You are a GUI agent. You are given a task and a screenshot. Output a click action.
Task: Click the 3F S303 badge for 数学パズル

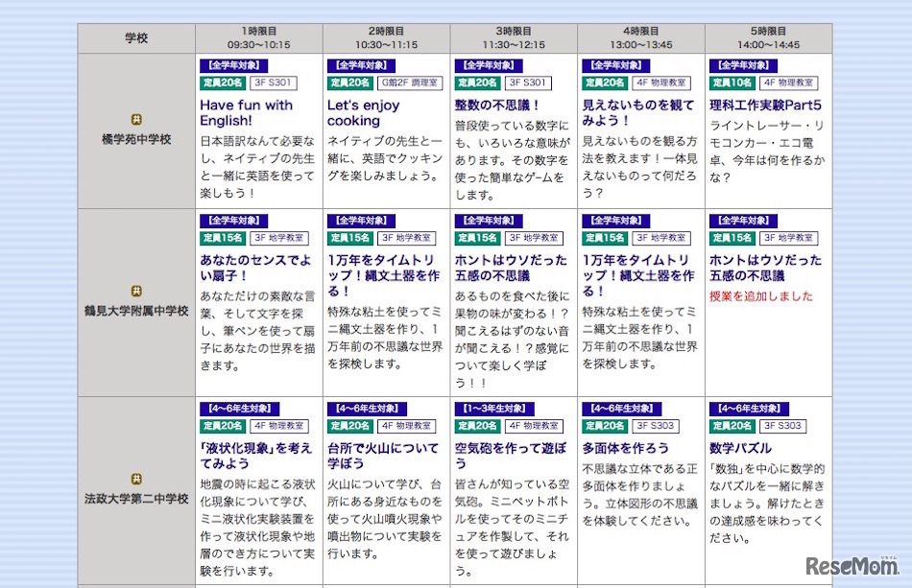pos(785,426)
